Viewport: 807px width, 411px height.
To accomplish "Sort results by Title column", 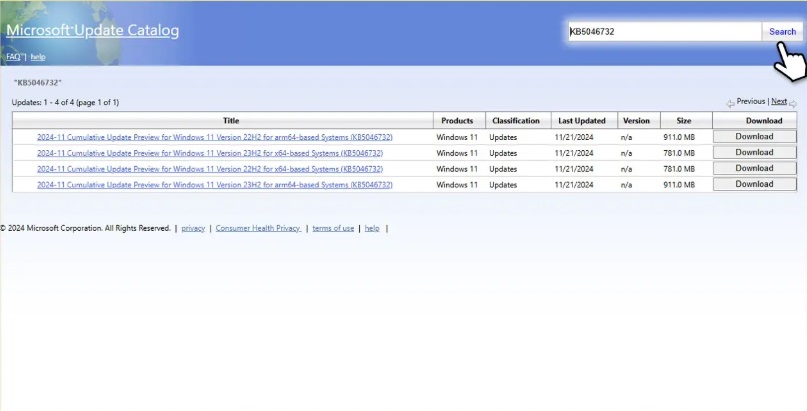I will (231, 120).
